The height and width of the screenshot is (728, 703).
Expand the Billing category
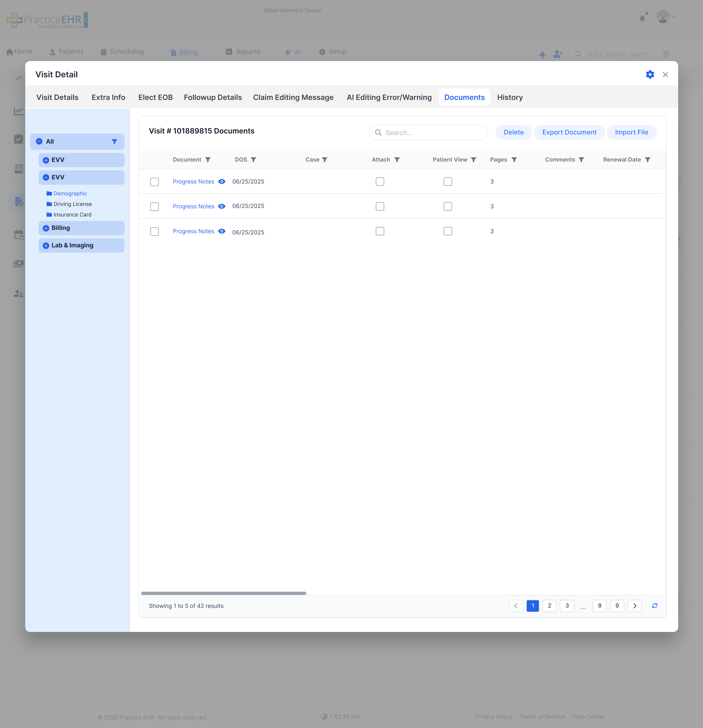coord(46,228)
